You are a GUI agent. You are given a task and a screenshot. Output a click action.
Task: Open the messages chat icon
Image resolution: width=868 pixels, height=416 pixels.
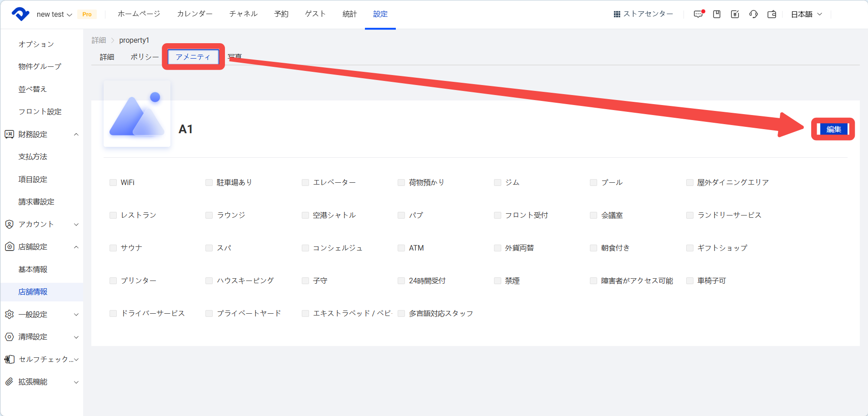pyautogui.click(x=698, y=14)
